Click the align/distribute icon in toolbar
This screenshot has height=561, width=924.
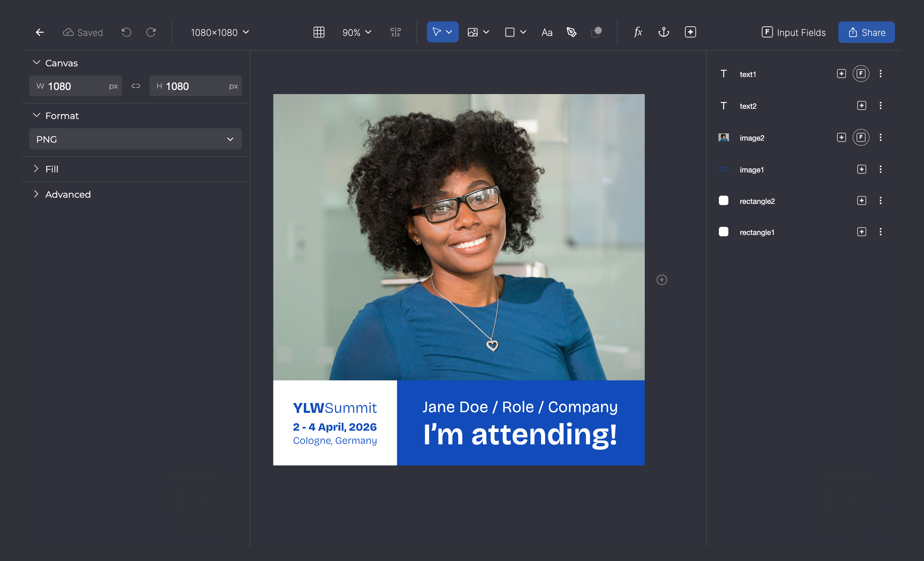396,32
